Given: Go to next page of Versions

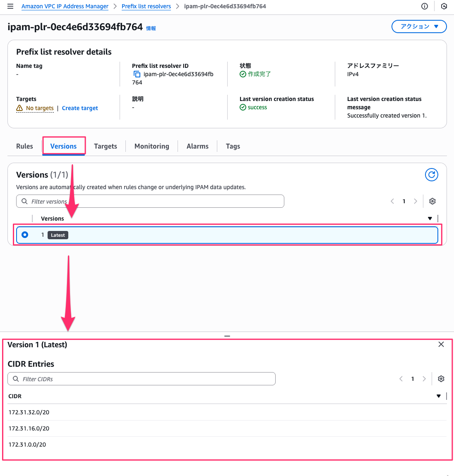Looking at the screenshot, I should click(x=416, y=201).
